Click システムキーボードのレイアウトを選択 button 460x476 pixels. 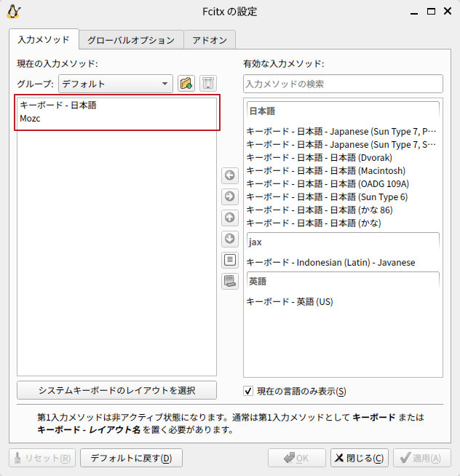coord(116,390)
